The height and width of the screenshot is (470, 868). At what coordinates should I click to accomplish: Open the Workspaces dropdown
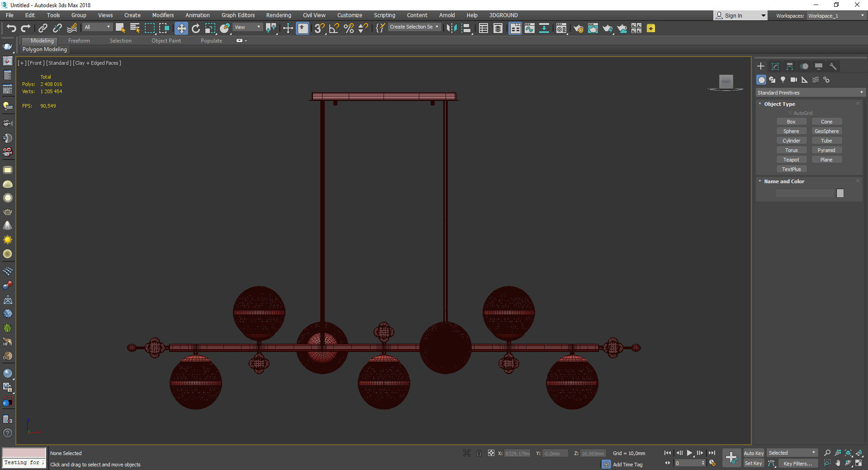tap(836, 16)
